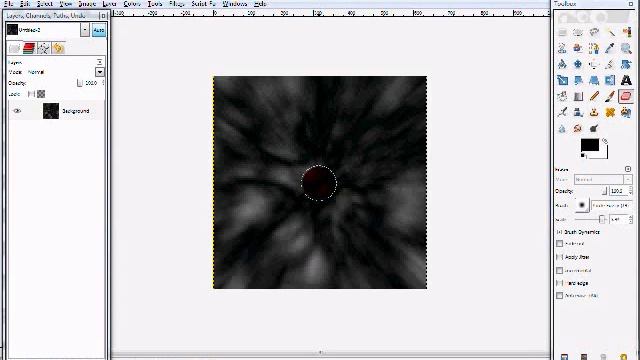Select the Blur/Sharpen tool
This screenshot has width=640, height=360.
click(562, 129)
